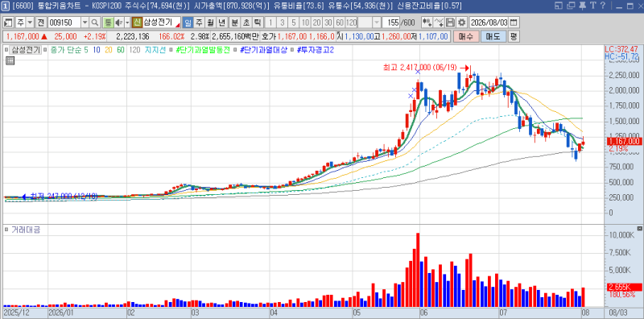644x319 pixels.
Task: Open the stock code 009150 dropdown arrow
Action: [85, 23]
